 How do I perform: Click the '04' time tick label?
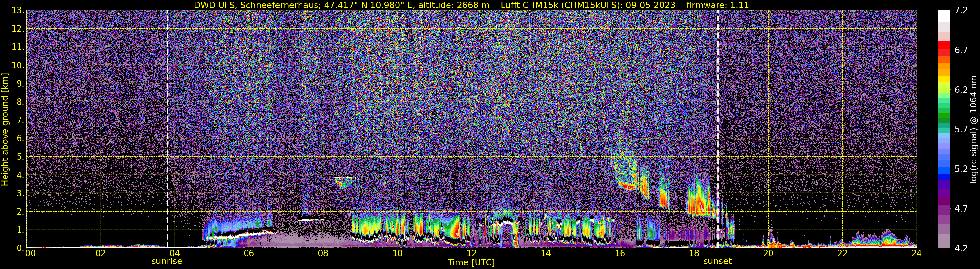pos(175,253)
